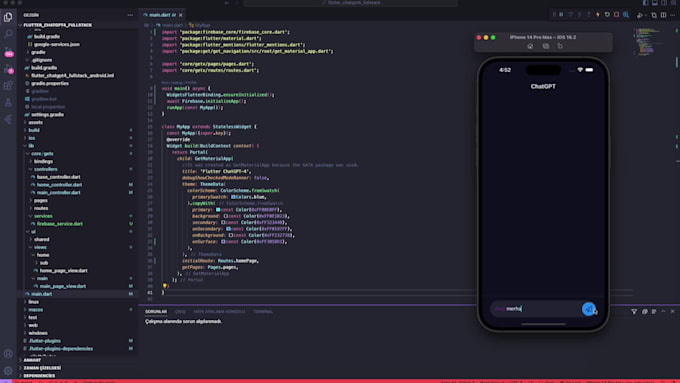Pause the debug session

(561, 15)
